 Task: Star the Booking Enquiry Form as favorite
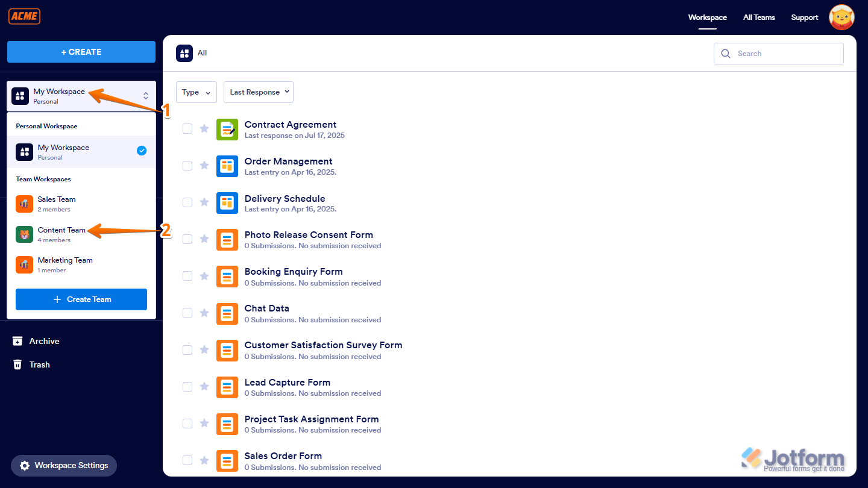click(204, 276)
